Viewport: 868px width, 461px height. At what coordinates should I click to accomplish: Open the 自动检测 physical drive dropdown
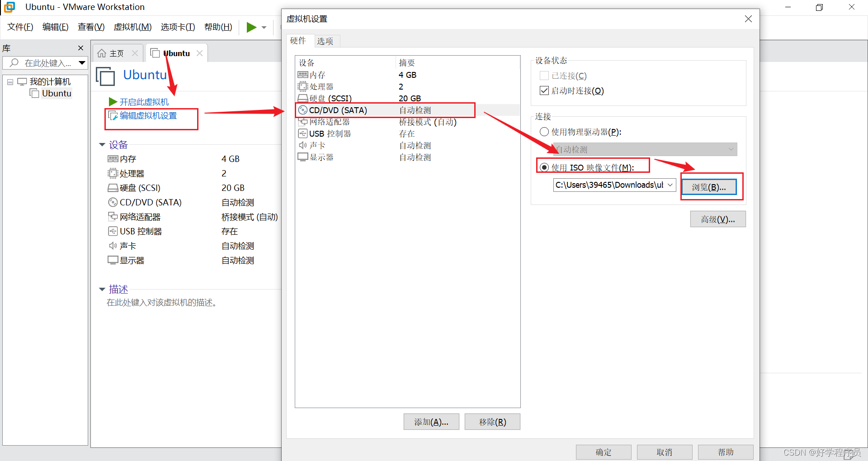pos(646,149)
